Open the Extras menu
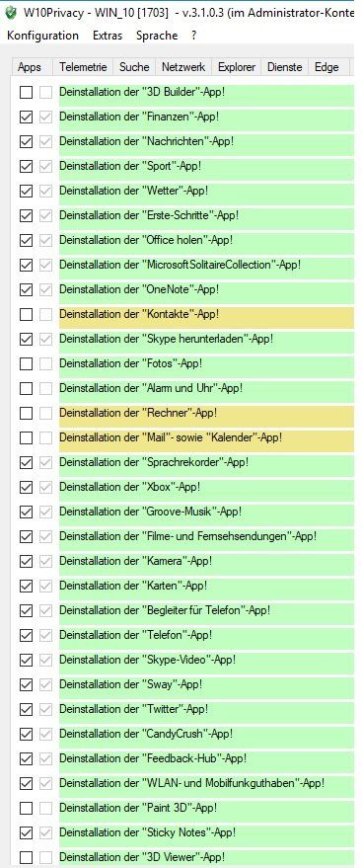 tap(108, 36)
